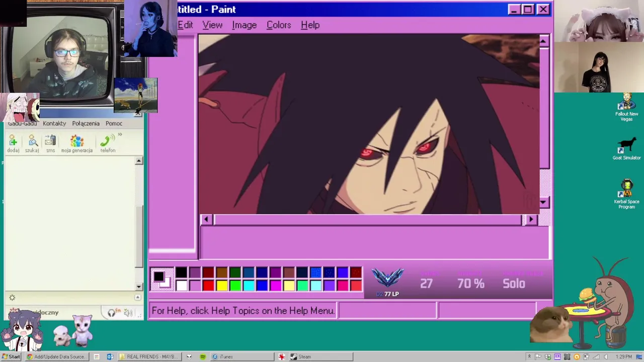Select bright green color in Paint palette

point(235,286)
